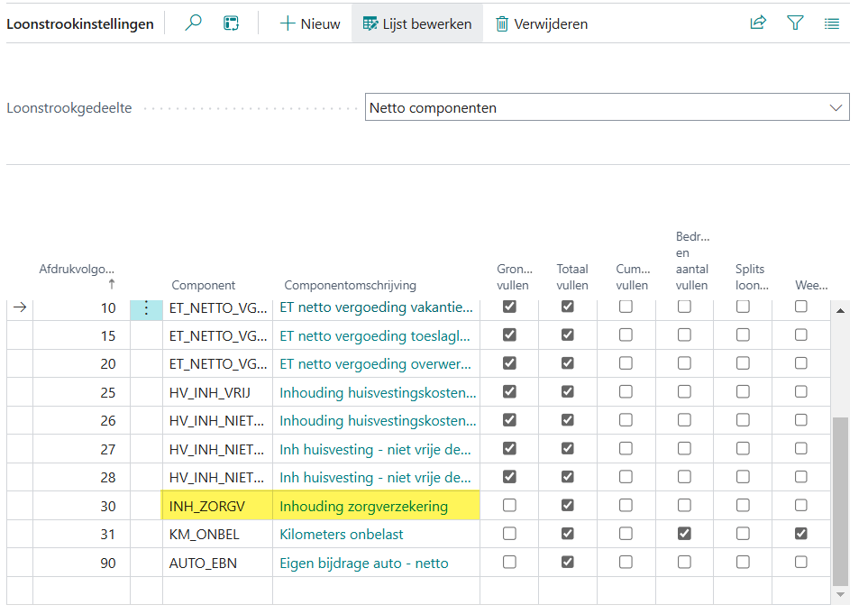Click the row selector arrow for row 10

[x=20, y=307]
